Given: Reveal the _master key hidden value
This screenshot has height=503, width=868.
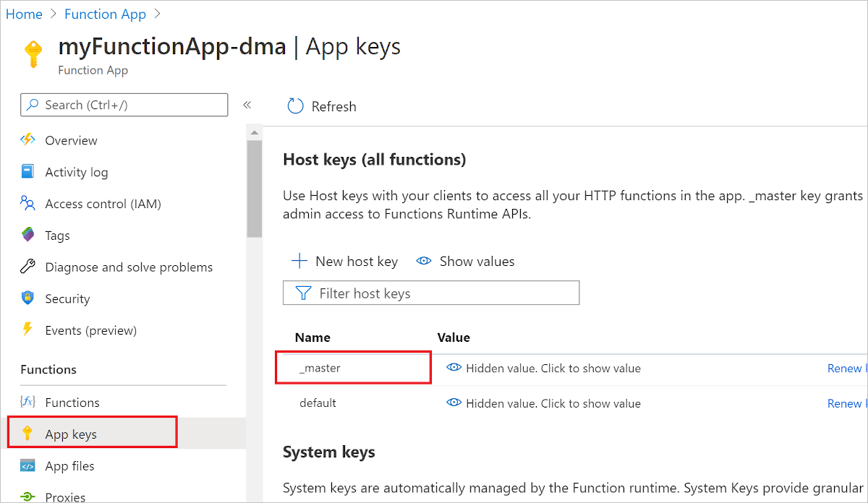Looking at the screenshot, I should click(x=454, y=368).
